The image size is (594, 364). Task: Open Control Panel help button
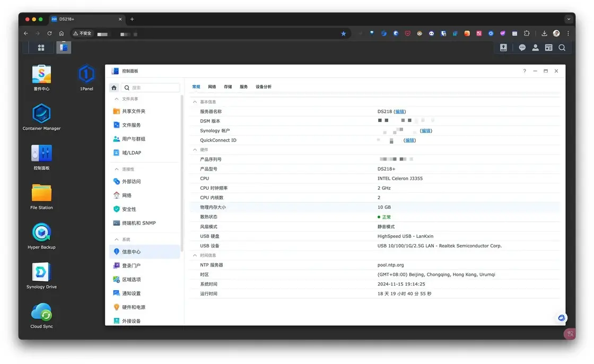click(x=525, y=71)
